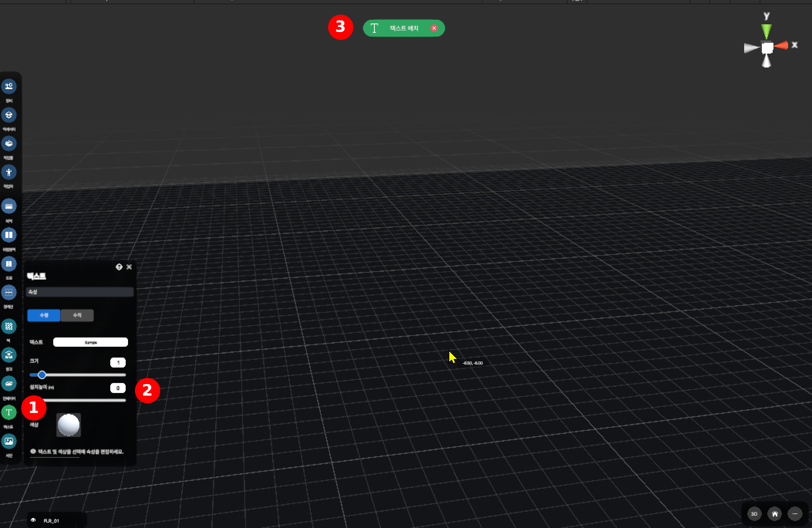
Task: Select the Picture/image tool in the sidebar
Action: click(9, 441)
